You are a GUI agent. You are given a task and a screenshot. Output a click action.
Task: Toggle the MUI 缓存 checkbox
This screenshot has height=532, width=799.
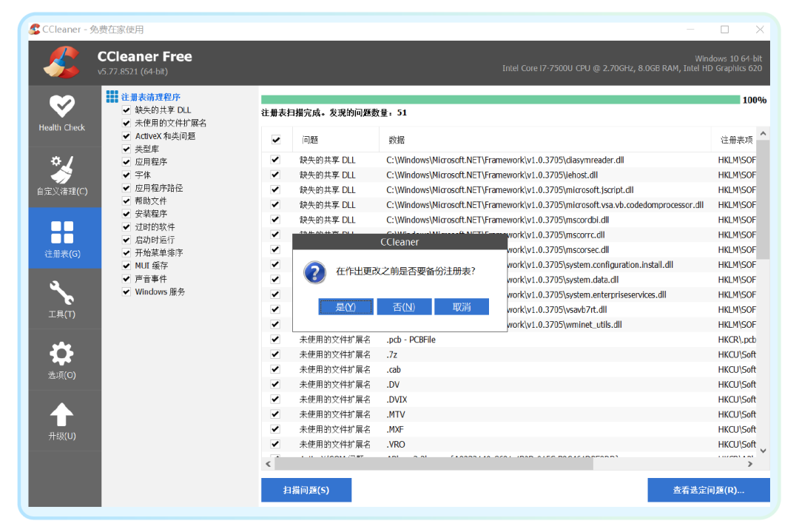click(127, 266)
